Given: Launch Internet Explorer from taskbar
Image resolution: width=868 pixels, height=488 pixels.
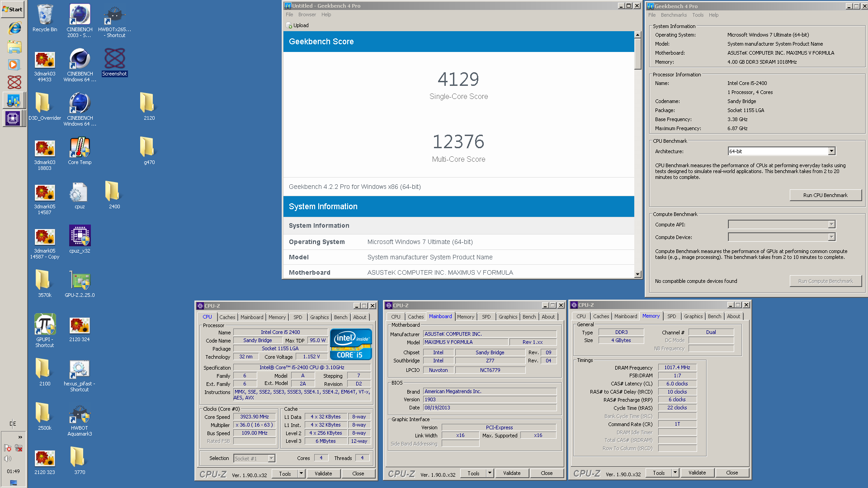Looking at the screenshot, I should (14, 28).
